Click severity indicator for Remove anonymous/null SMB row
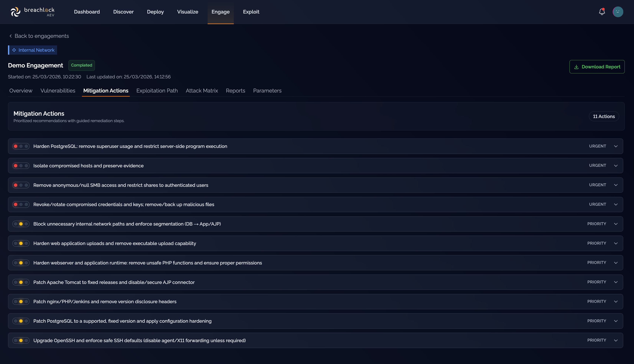 coord(21,185)
